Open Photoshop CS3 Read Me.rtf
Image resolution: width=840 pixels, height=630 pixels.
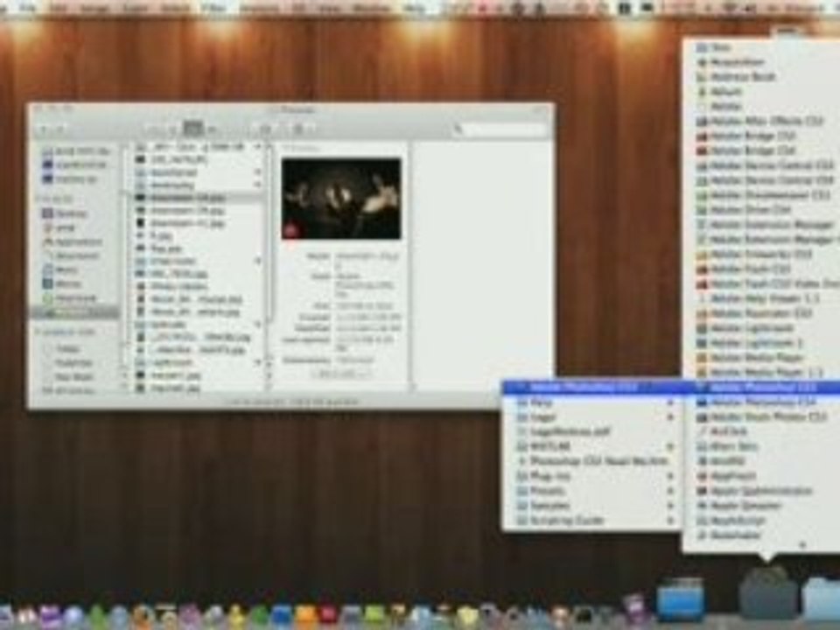(592, 461)
